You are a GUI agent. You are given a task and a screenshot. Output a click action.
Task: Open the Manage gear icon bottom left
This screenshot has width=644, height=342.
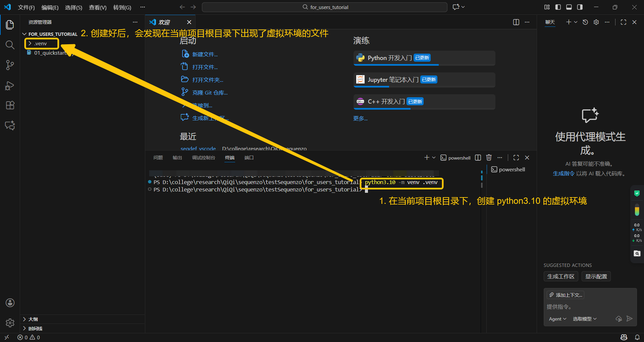tap(10, 323)
